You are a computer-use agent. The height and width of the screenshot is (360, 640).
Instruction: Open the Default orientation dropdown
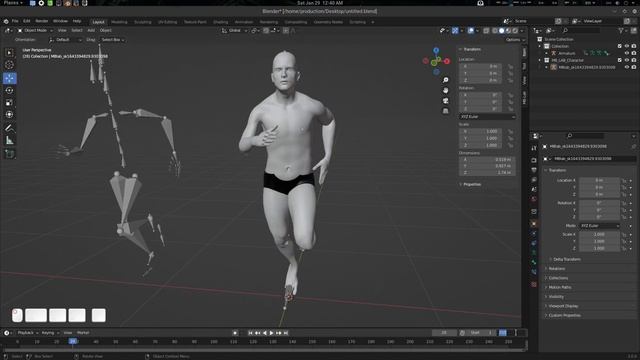tap(65, 40)
